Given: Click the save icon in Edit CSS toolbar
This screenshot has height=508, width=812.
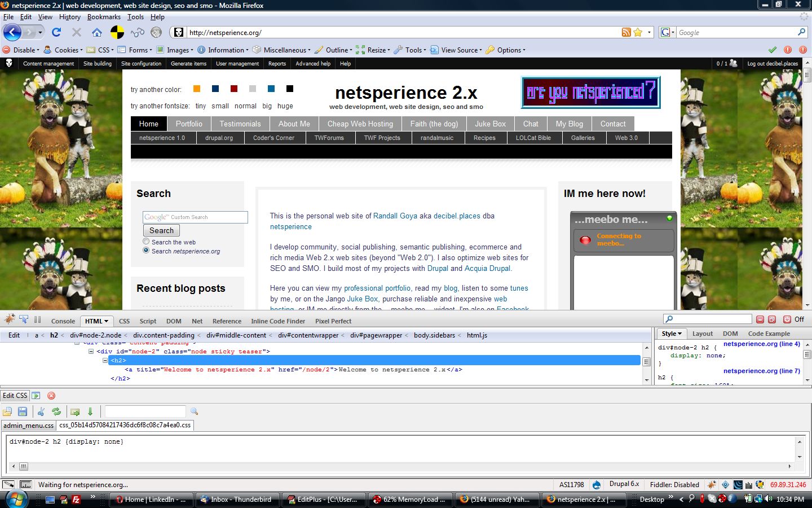Looking at the screenshot, I should (23, 411).
